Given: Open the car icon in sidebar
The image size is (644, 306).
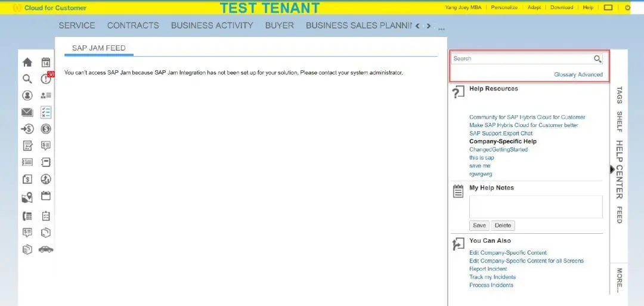Looking at the screenshot, I should tap(46, 249).
